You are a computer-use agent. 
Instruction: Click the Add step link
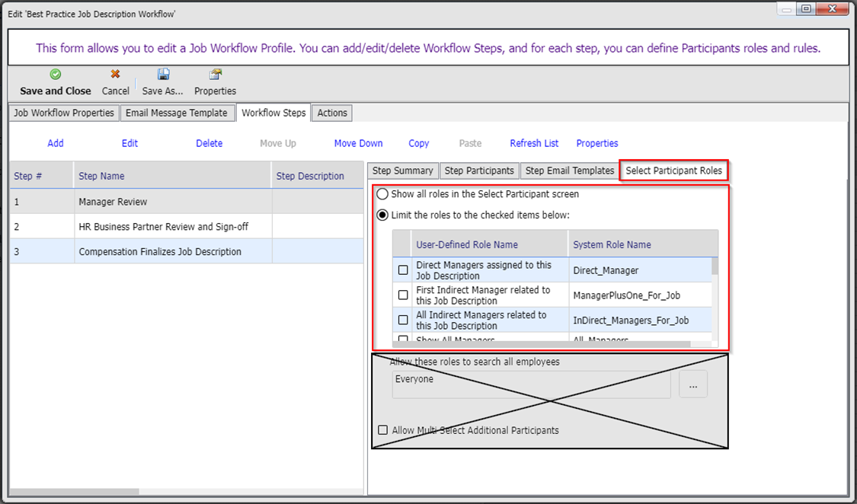click(56, 143)
